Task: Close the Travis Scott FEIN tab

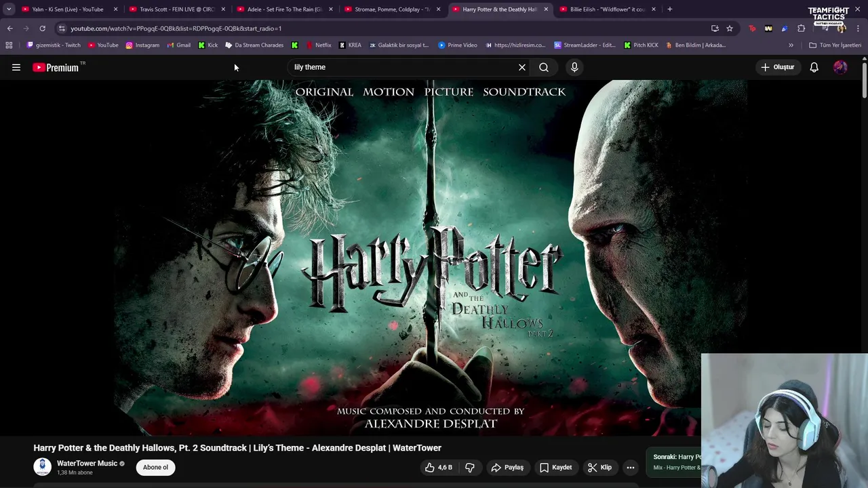Action: point(223,9)
